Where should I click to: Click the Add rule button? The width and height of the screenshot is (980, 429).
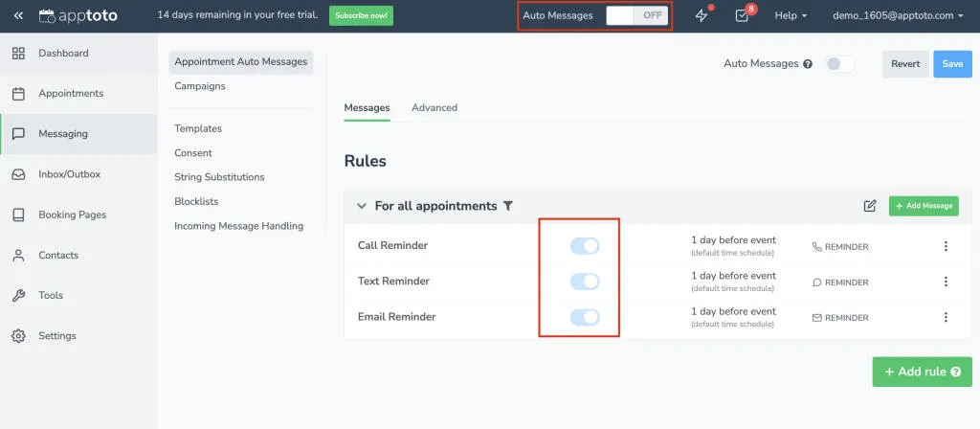[x=923, y=373]
